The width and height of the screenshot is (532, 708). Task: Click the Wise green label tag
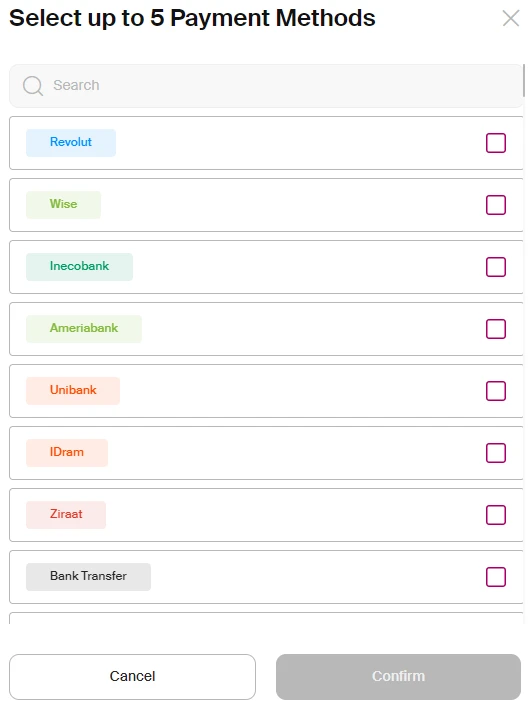coord(63,205)
